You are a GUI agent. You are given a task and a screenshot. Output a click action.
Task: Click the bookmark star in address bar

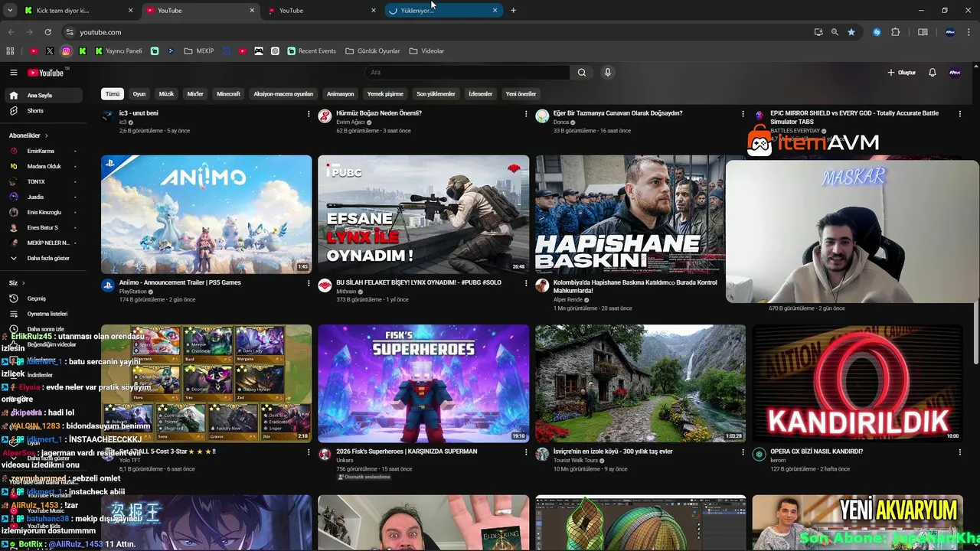point(851,32)
